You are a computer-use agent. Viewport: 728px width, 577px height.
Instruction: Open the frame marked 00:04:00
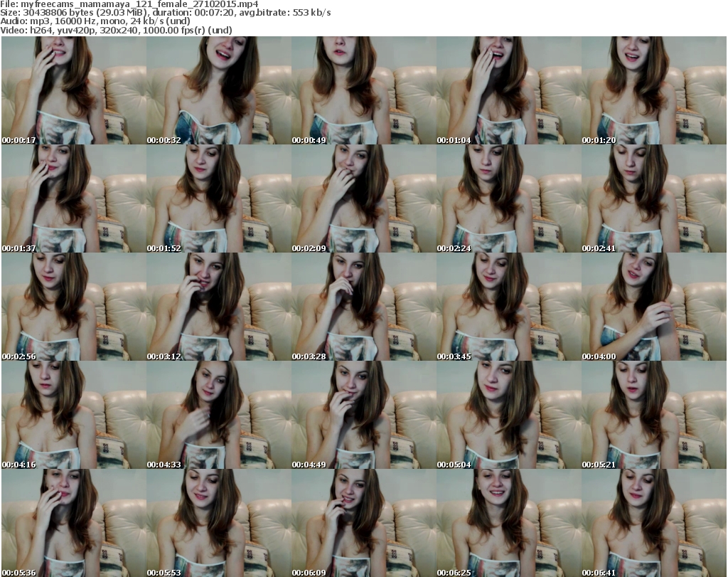pyautogui.click(x=654, y=307)
